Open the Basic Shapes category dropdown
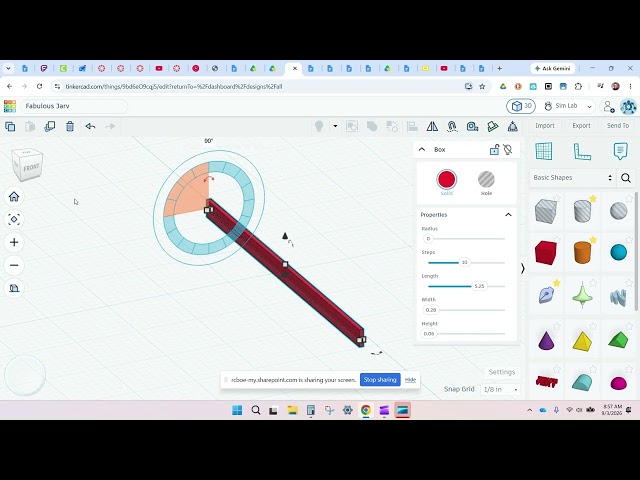This screenshot has width=640, height=480. [573, 178]
